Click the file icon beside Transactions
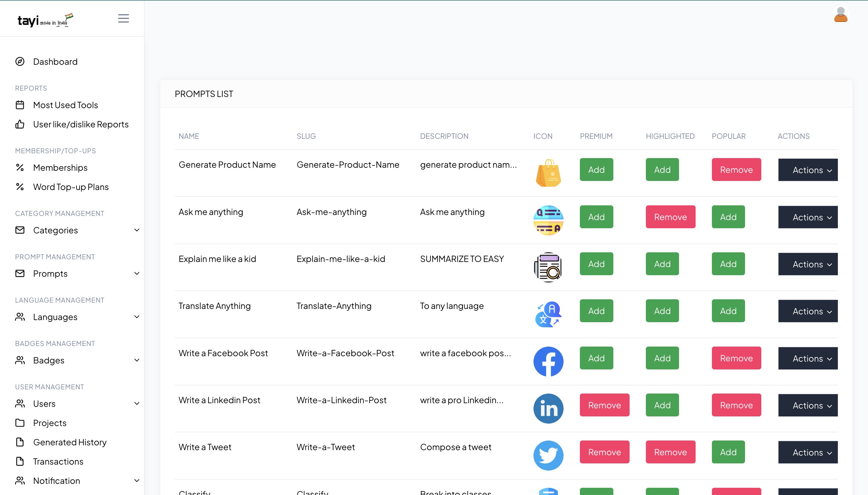The image size is (868, 495). tap(20, 461)
